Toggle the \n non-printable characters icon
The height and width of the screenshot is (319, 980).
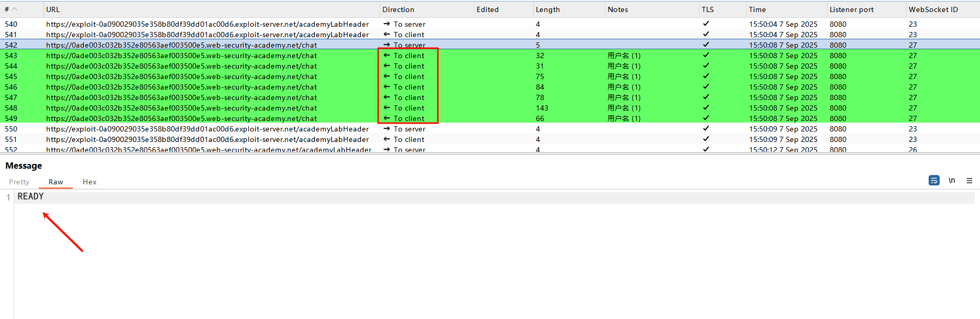tap(952, 180)
